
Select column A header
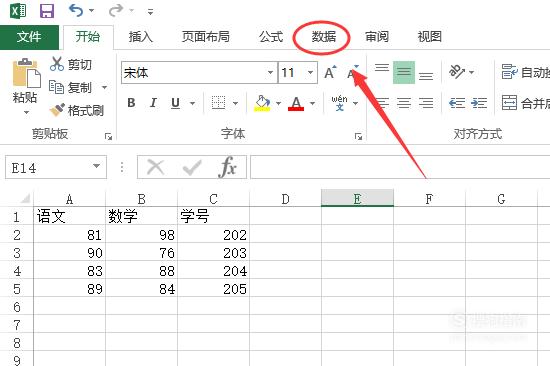pyautogui.click(x=69, y=199)
